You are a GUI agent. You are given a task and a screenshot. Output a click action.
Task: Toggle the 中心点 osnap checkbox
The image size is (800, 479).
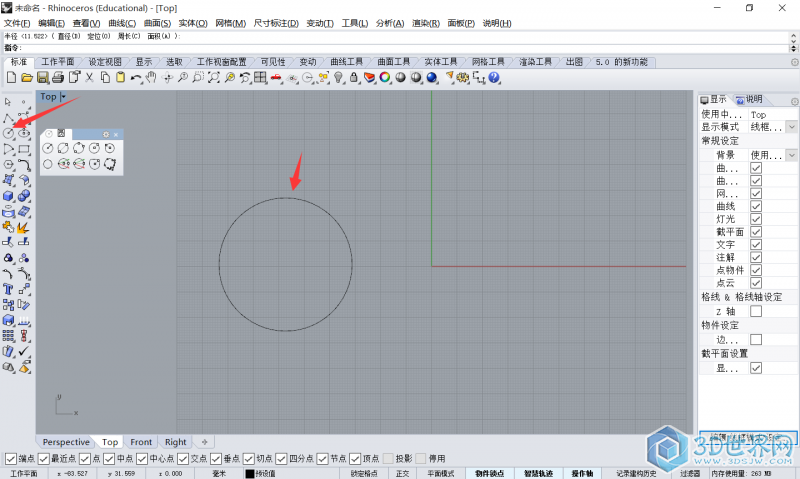142,459
